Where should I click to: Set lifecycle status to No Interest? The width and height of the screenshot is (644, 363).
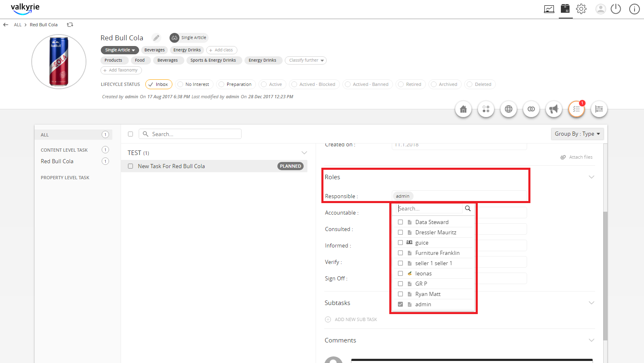(x=194, y=84)
